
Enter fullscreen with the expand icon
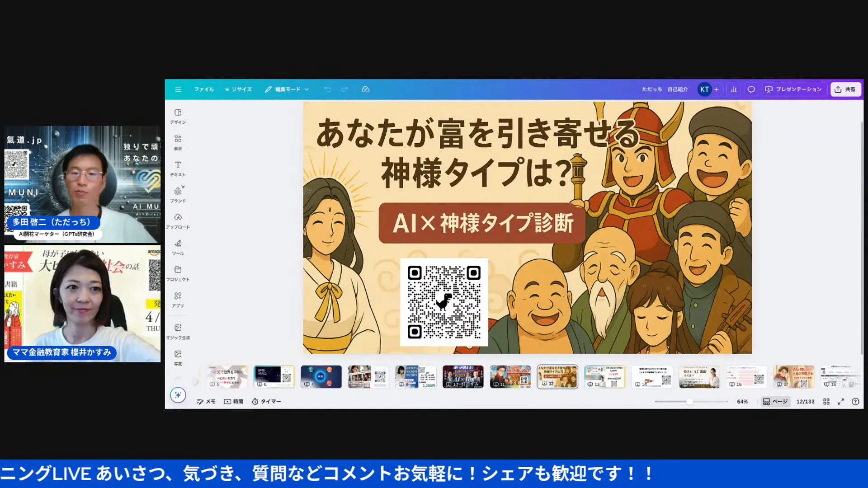(841, 401)
